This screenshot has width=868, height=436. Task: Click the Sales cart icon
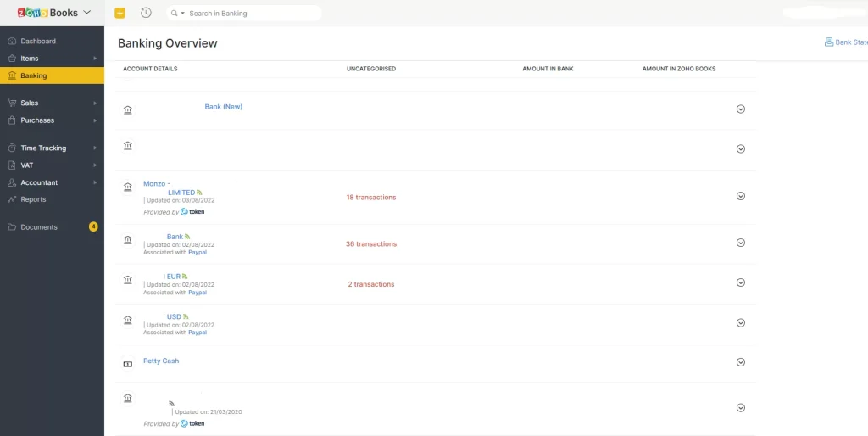click(12, 103)
